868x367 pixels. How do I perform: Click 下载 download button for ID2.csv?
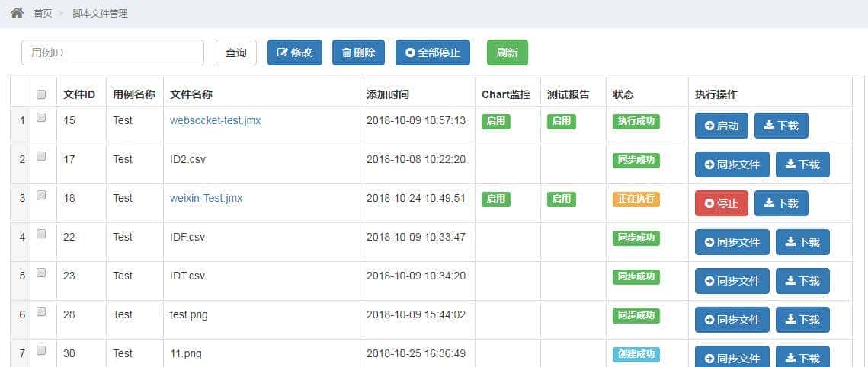[802, 164]
